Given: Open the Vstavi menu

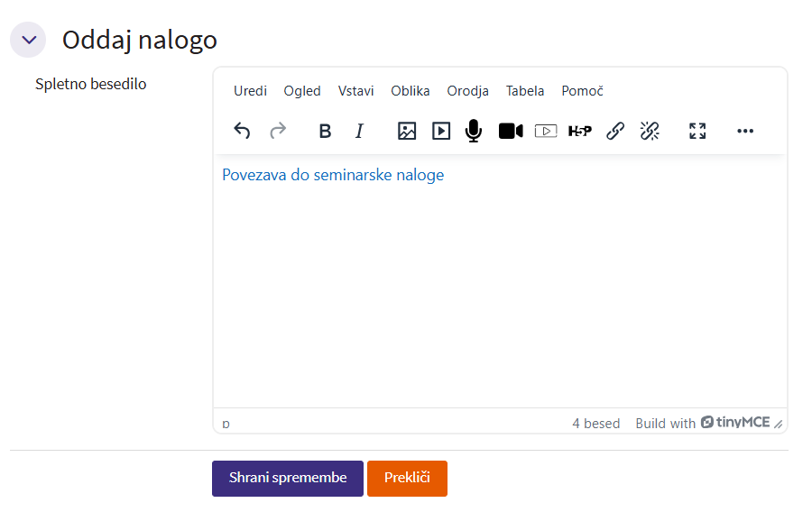Looking at the screenshot, I should click(355, 91).
